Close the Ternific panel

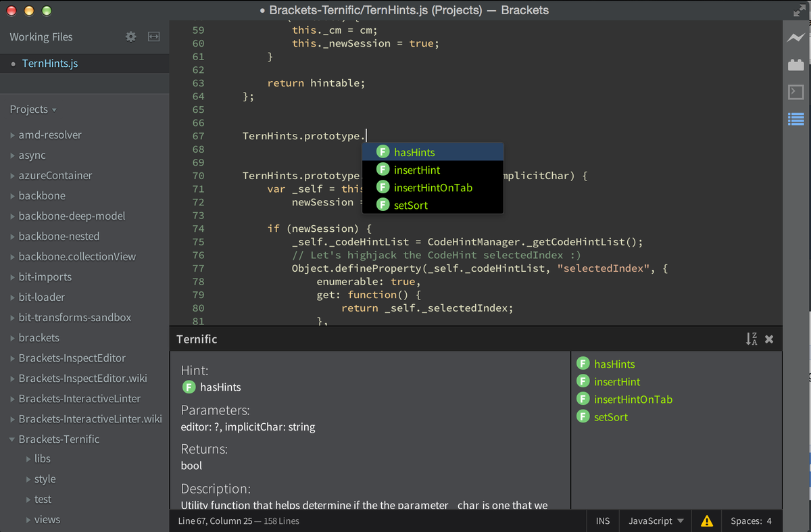[x=769, y=339]
